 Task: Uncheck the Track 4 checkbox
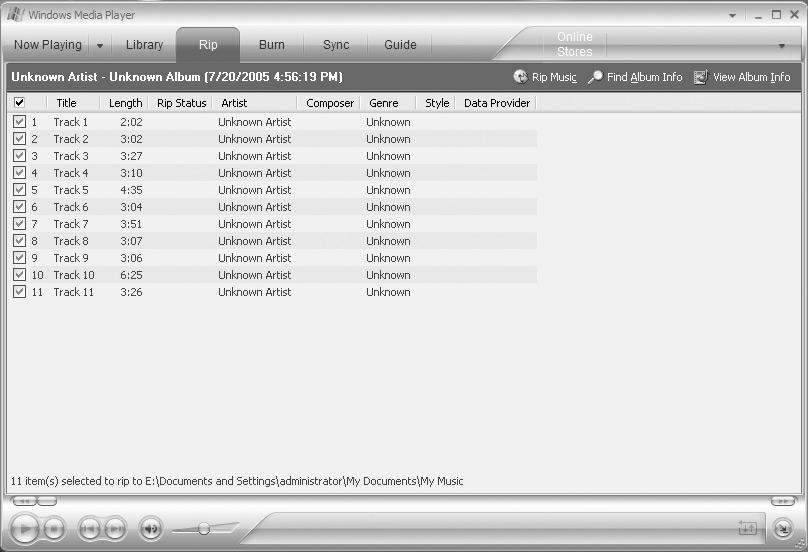20,173
